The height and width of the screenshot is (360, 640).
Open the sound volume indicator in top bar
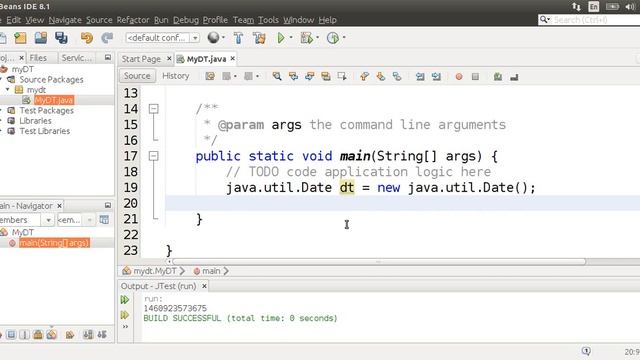pos(631,7)
